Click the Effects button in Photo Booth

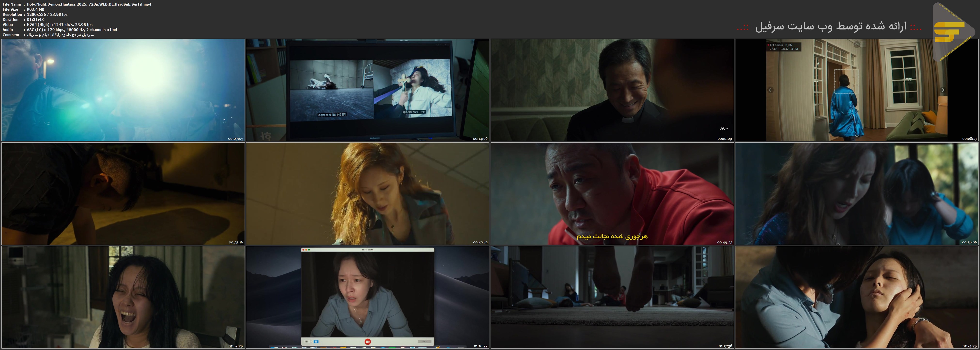(x=424, y=342)
